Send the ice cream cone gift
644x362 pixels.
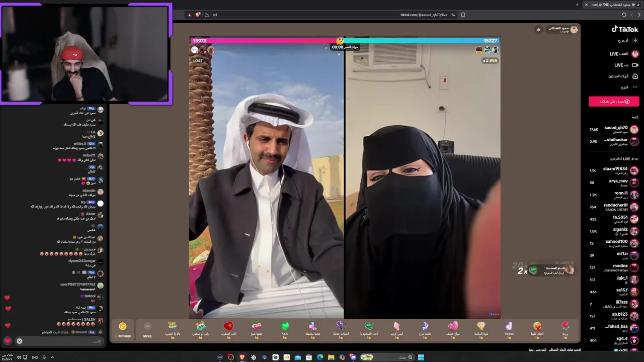(396, 329)
